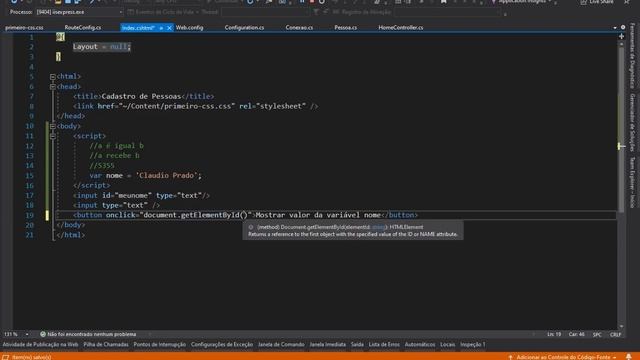This screenshot has height=360, width=640.
Task: Open Ferramentas de Diagnóstico side tab
Action: (x=632, y=56)
